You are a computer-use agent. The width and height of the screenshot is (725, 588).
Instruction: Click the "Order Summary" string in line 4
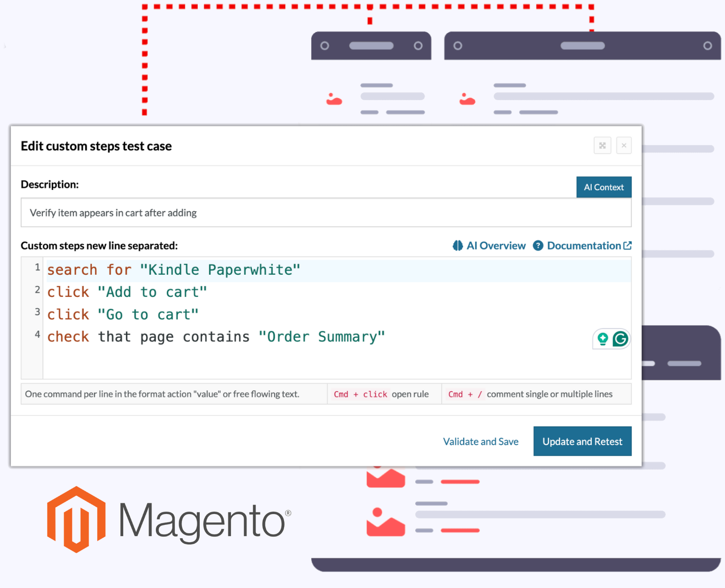322,337
